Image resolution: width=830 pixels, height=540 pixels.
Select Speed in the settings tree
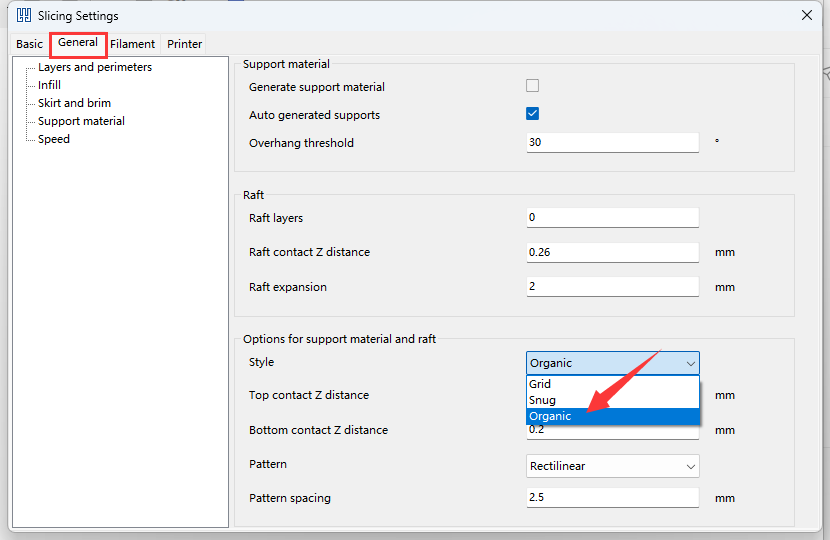click(x=54, y=139)
